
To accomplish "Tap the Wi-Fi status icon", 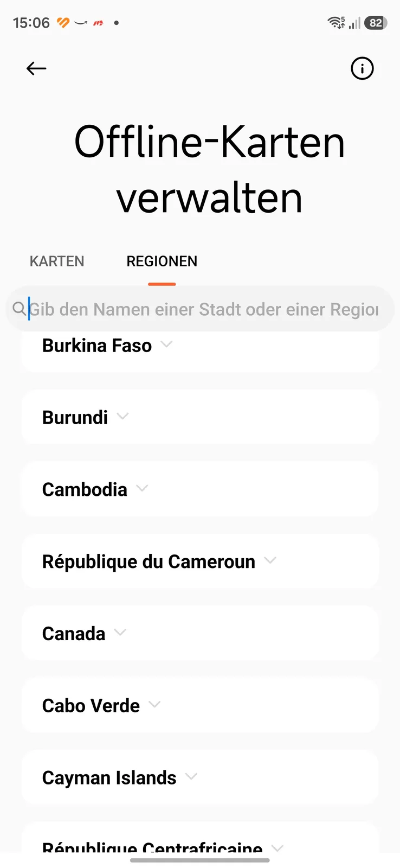I will click(336, 23).
